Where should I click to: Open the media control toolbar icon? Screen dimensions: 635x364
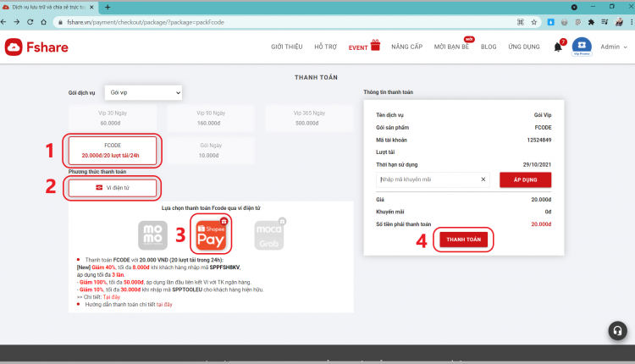pos(605,22)
